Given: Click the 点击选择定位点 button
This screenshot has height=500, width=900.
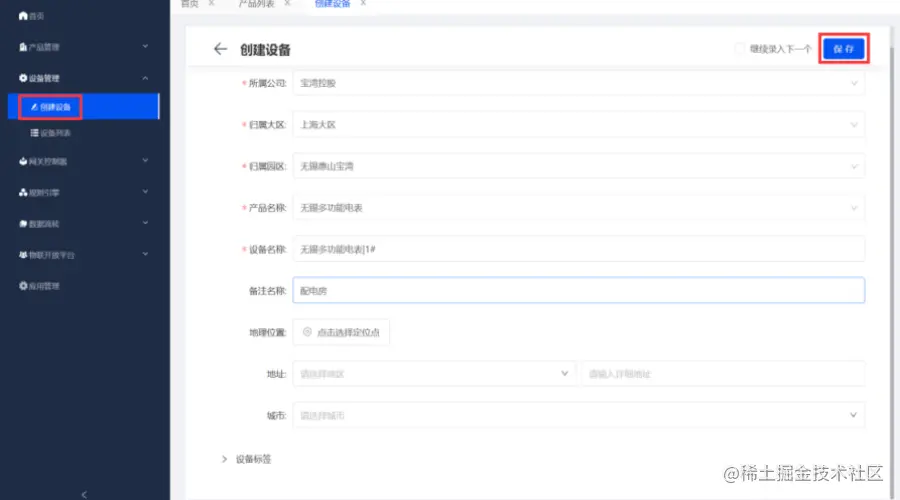Looking at the screenshot, I should pos(341,332).
